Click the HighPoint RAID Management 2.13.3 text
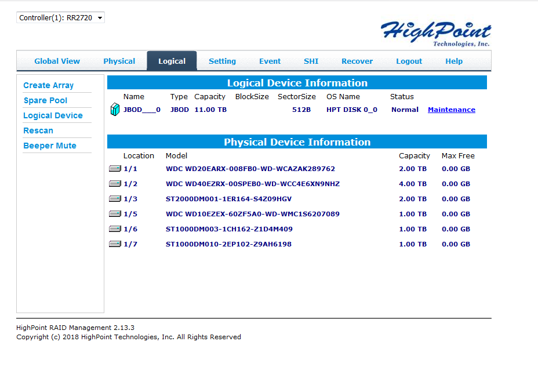This screenshot has height=392, width=538. [75, 328]
